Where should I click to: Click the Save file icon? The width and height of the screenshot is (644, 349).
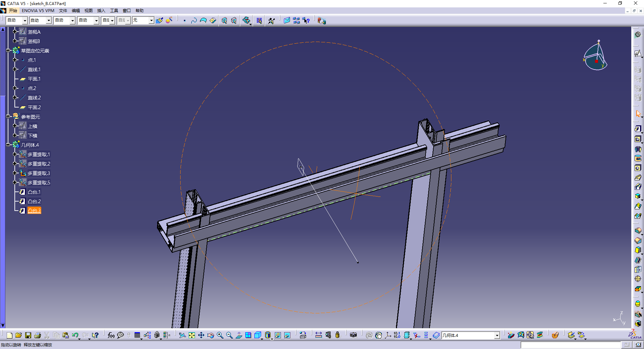point(28,335)
